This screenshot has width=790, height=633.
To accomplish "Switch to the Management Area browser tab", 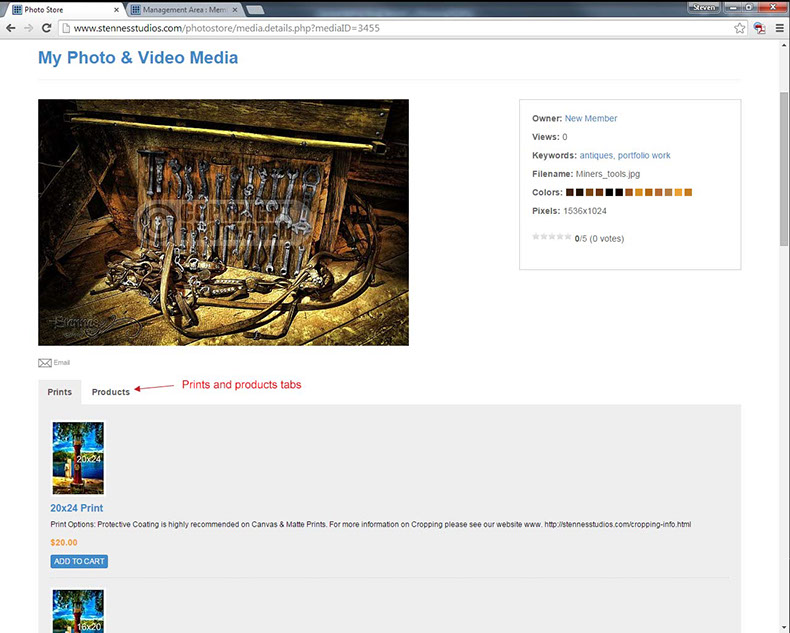I will (x=184, y=10).
